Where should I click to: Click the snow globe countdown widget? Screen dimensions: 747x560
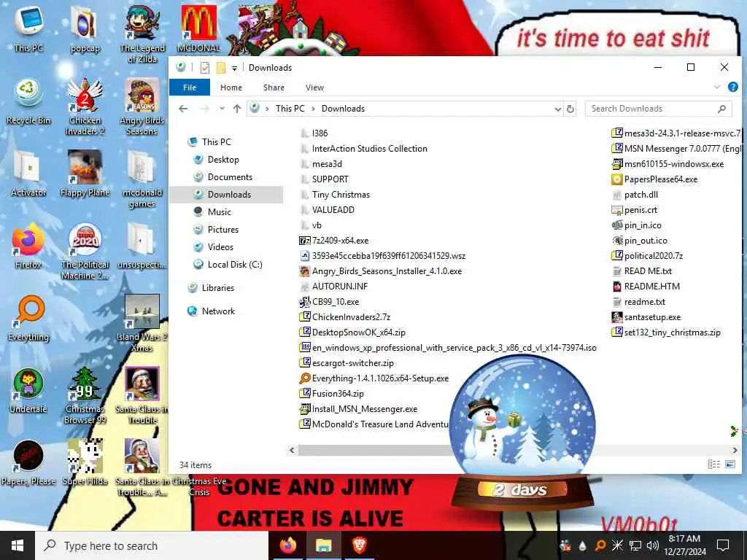pyautogui.click(x=522, y=433)
